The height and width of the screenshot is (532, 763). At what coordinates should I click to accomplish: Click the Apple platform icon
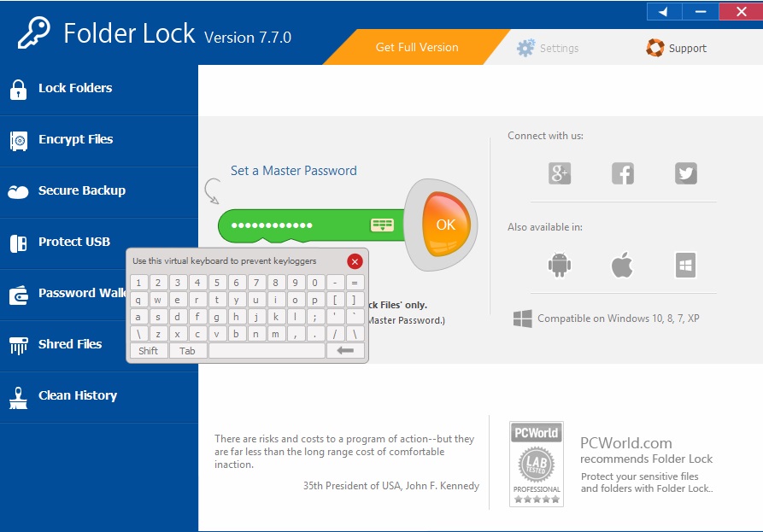pyautogui.click(x=622, y=265)
